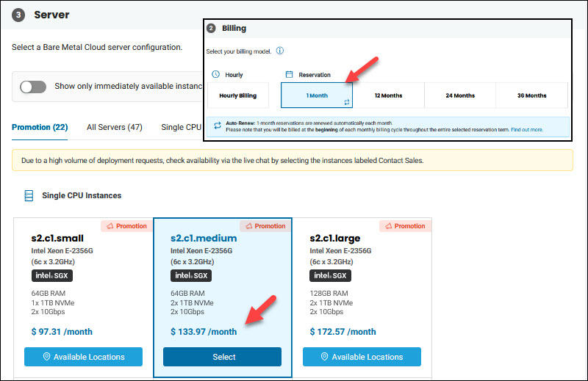Choose 36 Months reservation term
The image size is (588, 381).
(531, 95)
